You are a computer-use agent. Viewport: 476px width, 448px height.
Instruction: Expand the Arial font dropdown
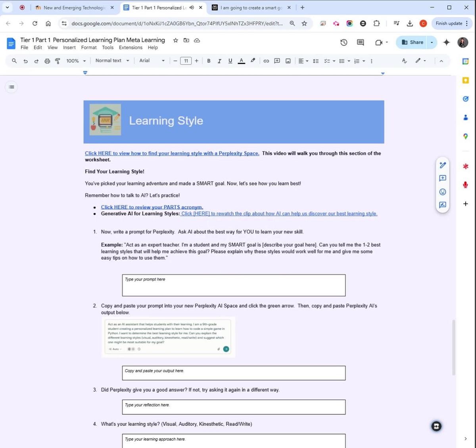pyautogui.click(x=152, y=61)
